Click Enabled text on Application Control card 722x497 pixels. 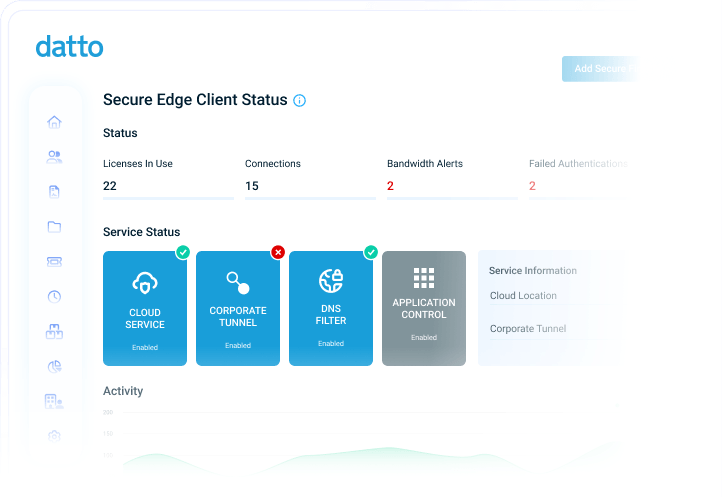[424, 338]
